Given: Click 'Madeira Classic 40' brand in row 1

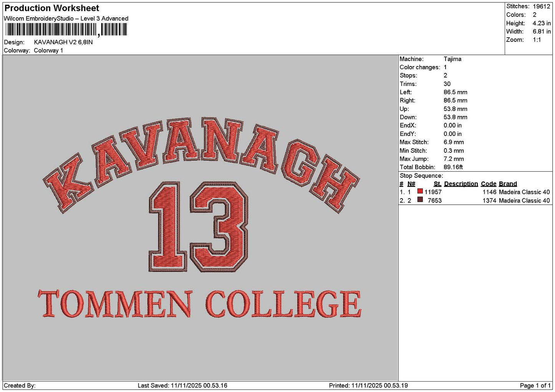Looking at the screenshot, I should (x=524, y=192).
